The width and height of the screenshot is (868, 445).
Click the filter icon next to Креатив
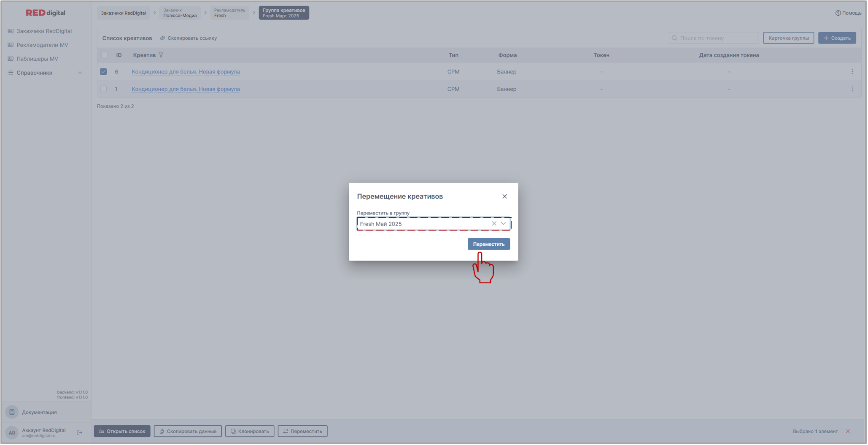(x=161, y=55)
